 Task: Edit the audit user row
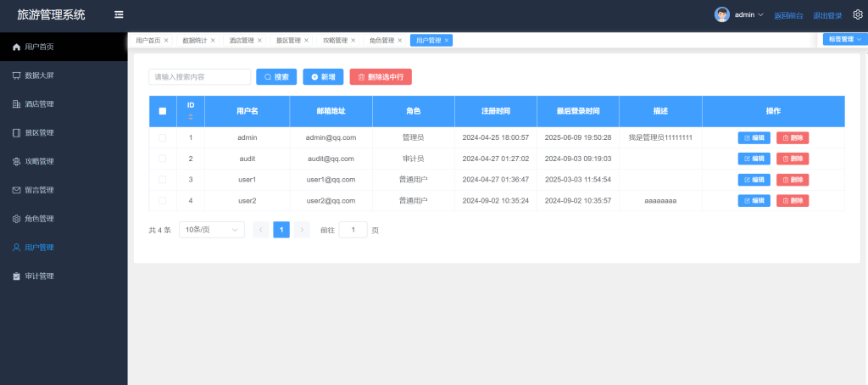click(x=754, y=159)
